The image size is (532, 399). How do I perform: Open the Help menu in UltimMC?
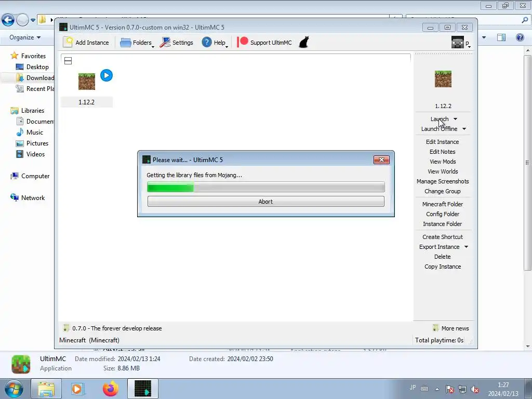[215, 43]
